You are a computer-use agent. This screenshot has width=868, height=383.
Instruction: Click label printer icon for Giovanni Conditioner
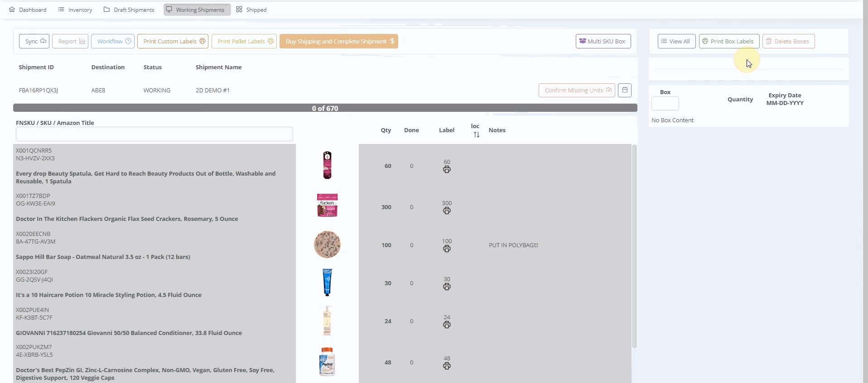[447, 325]
